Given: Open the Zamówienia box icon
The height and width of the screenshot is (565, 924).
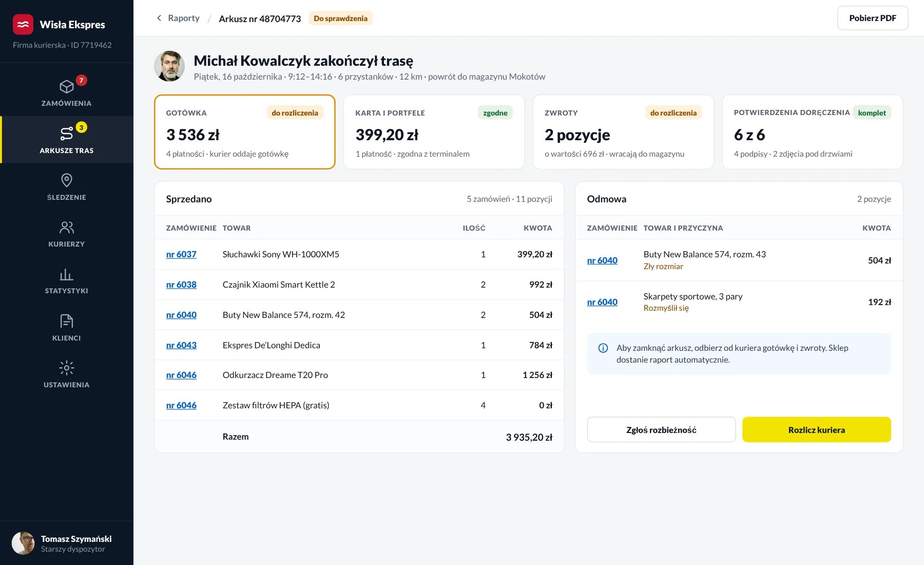Looking at the screenshot, I should pyautogui.click(x=67, y=86).
